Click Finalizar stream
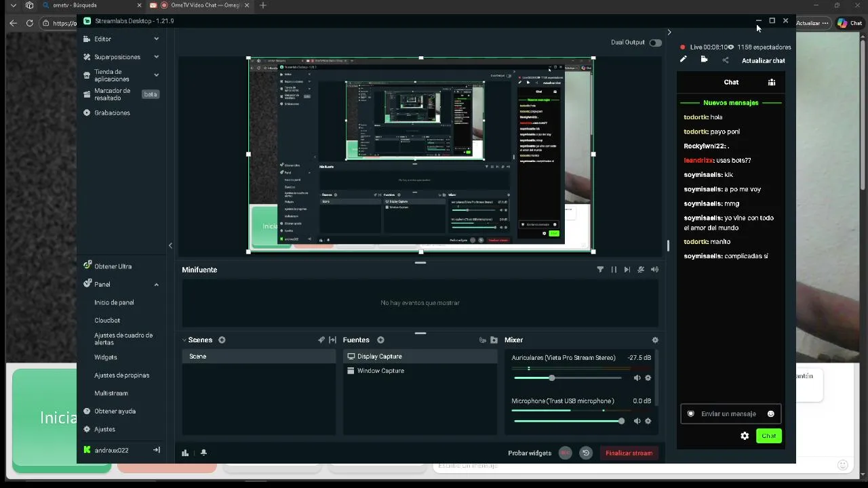 tap(629, 453)
